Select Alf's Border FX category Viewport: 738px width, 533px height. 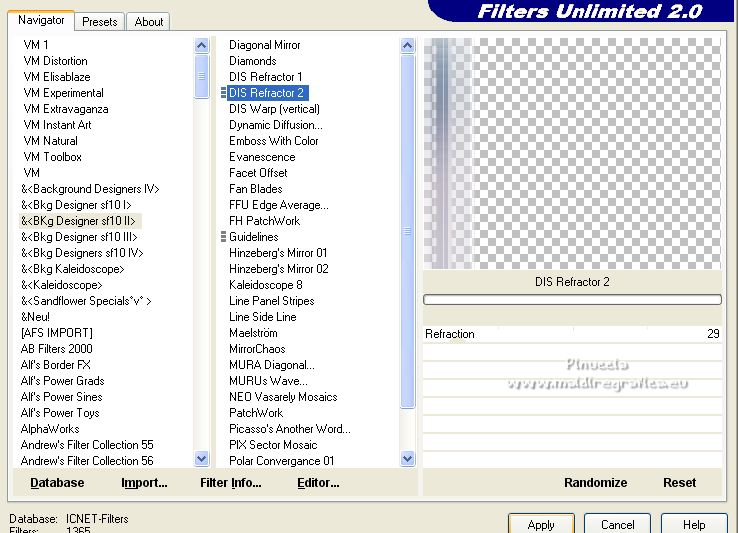(x=56, y=365)
